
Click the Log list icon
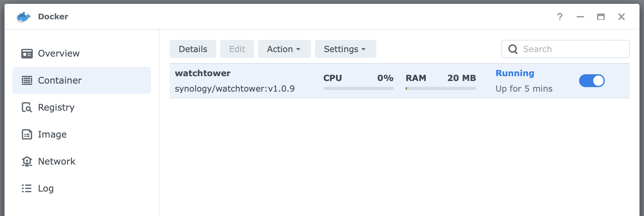(27, 188)
